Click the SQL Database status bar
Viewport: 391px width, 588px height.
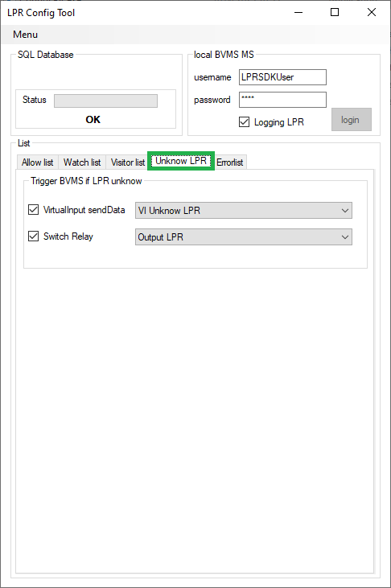click(x=106, y=101)
